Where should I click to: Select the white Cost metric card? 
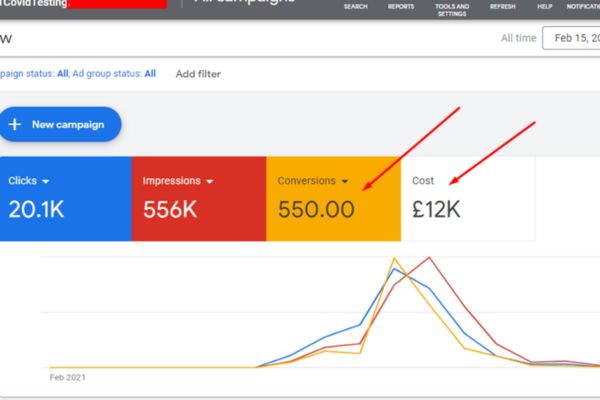point(467,198)
